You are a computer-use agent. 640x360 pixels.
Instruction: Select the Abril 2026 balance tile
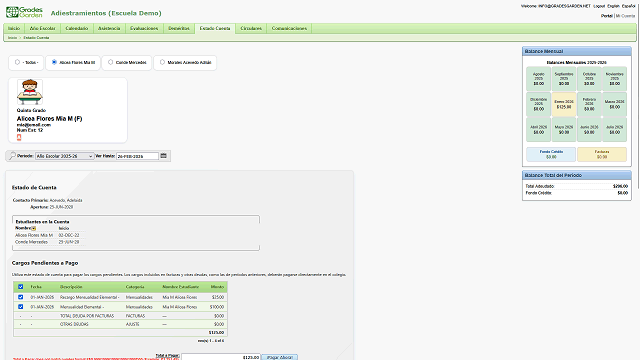click(x=538, y=129)
